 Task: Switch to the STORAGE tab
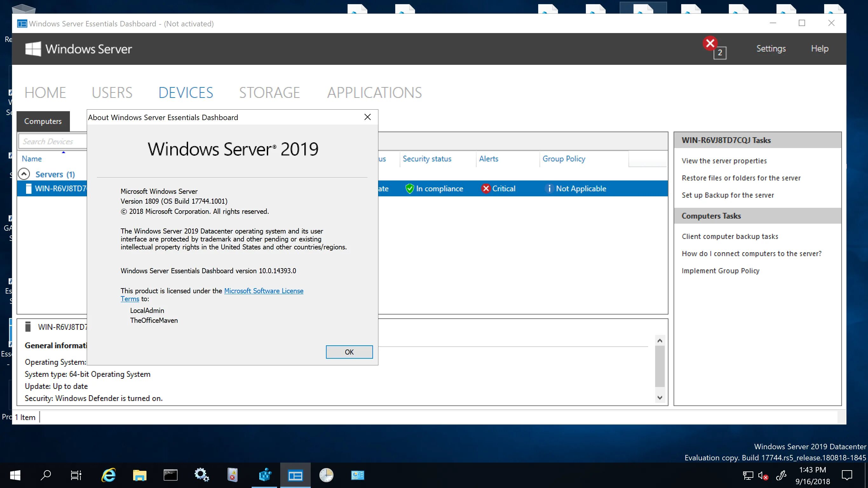pyautogui.click(x=269, y=92)
